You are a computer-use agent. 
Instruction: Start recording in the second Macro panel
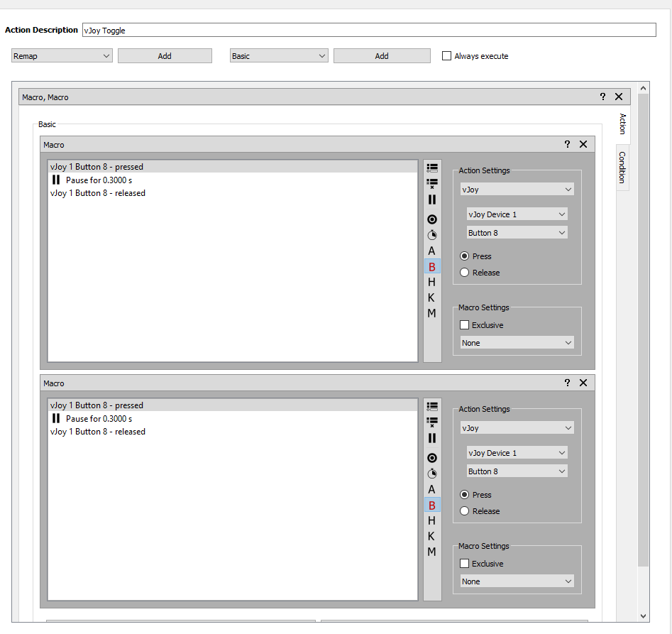[432, 458]
